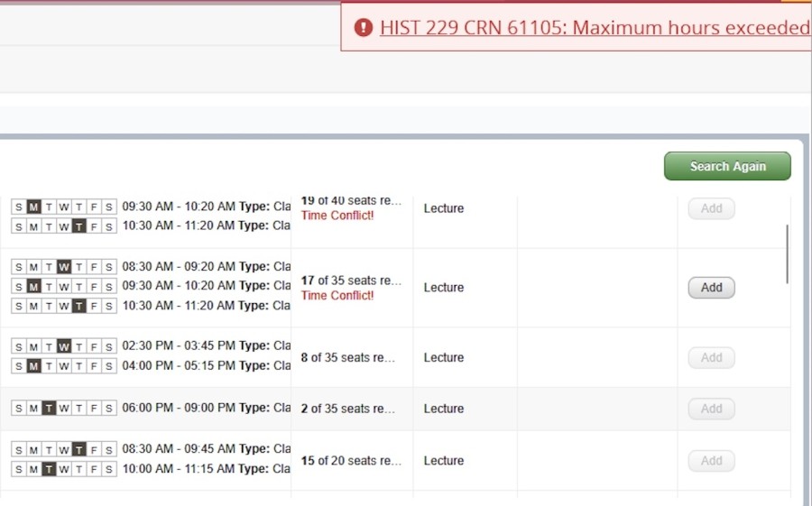Click the Search Again button

click(x=727, y=166)
